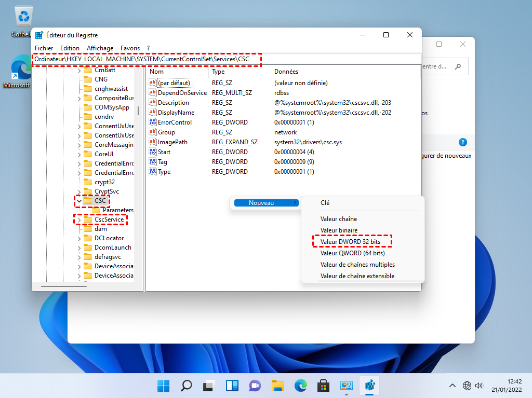Image resolution: width=532 pixels, height=398 pixels.
Task: Select Valeur chaîne in submenu
Action: pos(339,219)
